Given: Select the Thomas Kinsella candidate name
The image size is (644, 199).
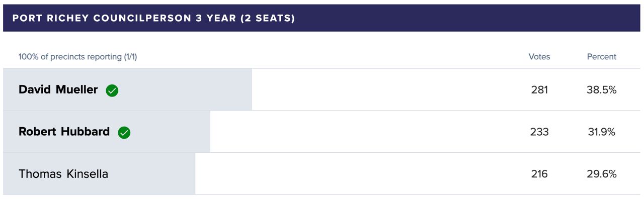Looking at the screenshot, I should tap(63, 174).
